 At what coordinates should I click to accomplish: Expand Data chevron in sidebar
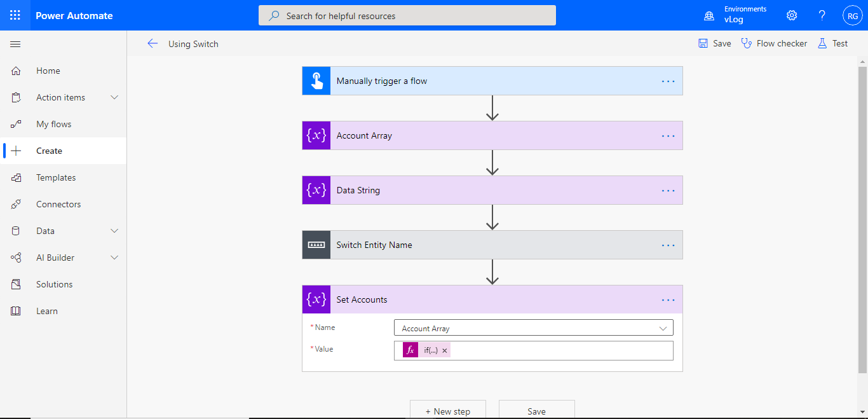[114, 231]
